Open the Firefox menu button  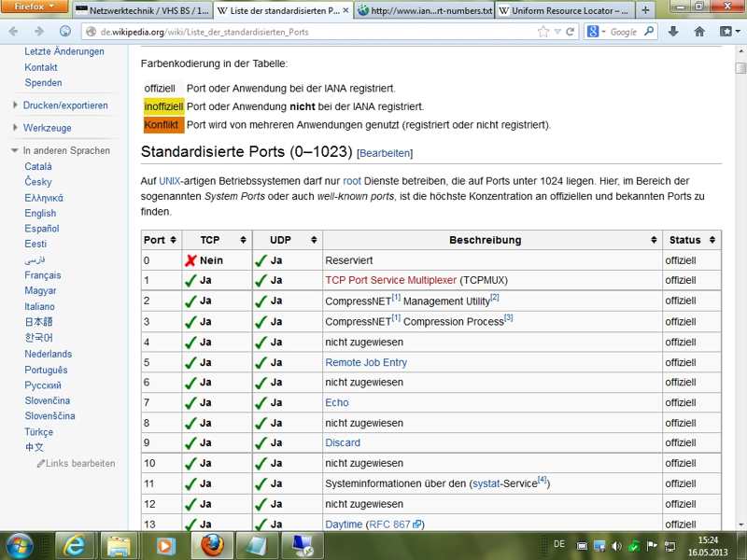click(x=34, y=7)
